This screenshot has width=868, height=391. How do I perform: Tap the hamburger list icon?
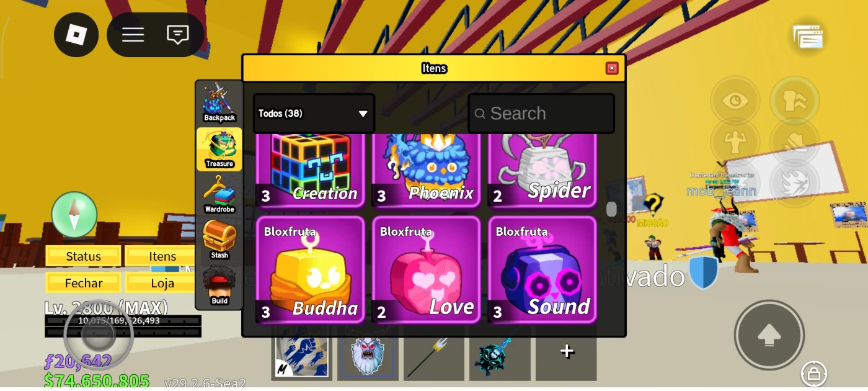point(133,35)
